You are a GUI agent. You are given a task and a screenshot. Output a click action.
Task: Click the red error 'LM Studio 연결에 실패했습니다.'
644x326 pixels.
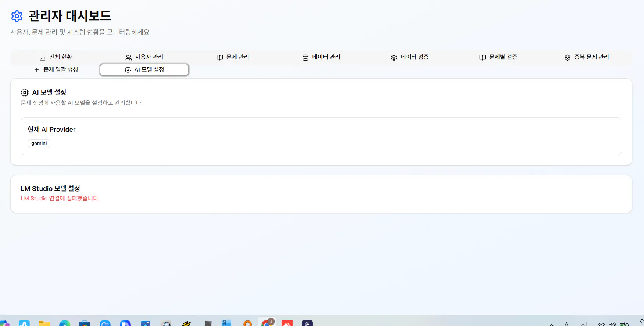click(60, 198)
